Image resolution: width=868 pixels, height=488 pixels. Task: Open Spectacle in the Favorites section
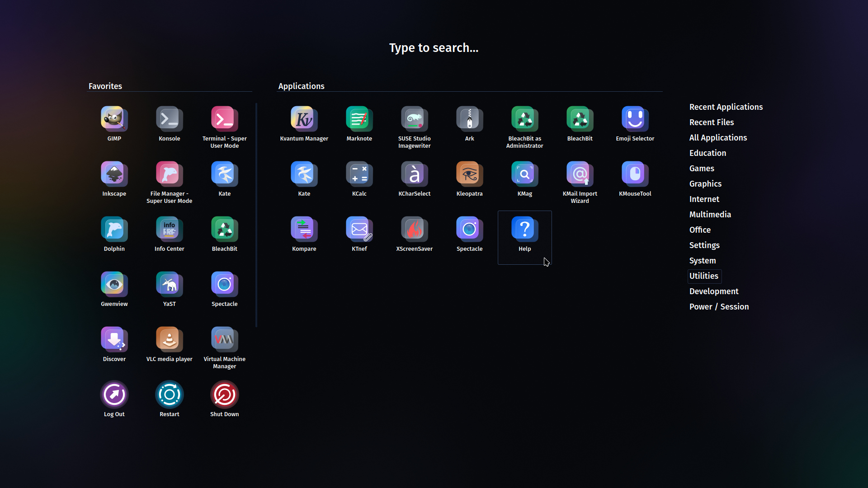(x=225, y=290)
